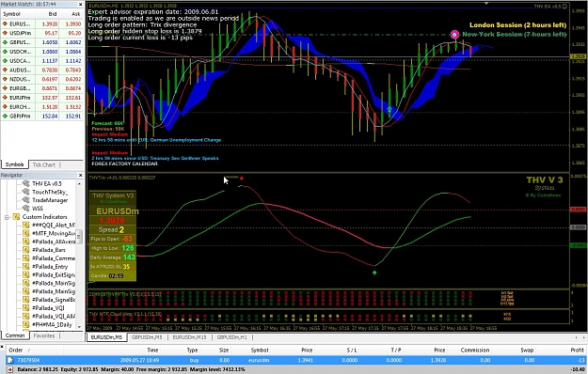Image resolution: width=588 pixels, height=374 pixels.
Task: Sort orders by the T / P column header
Action: (396, 351)
